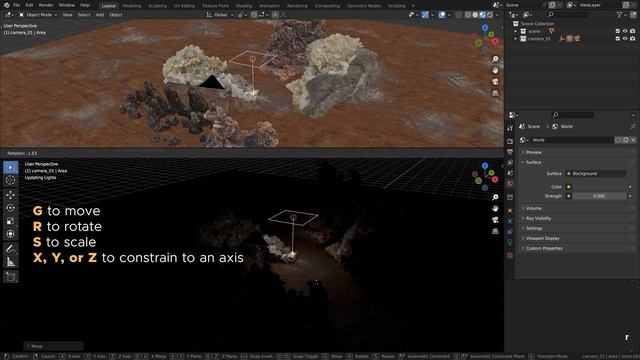Choose the Rotate tool in lower viewport toolbar

click(11, 208)
